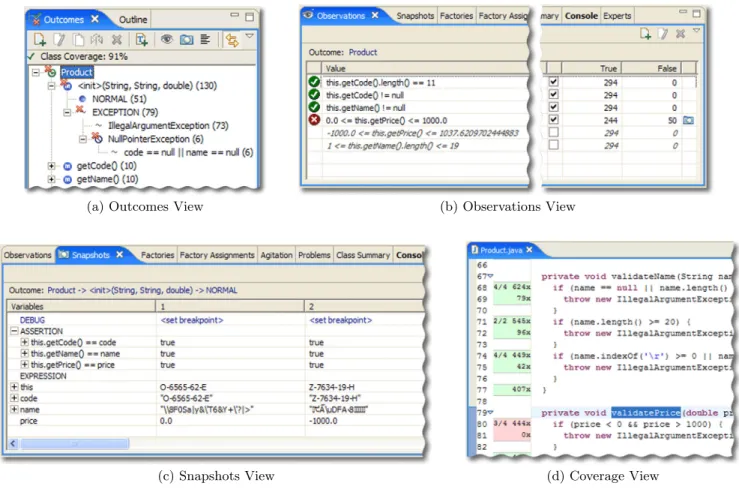Screen dimensions: 739x489
Task: Check the checkbox for -1000.0 <= getPrice() row
Action: point(554,132)
